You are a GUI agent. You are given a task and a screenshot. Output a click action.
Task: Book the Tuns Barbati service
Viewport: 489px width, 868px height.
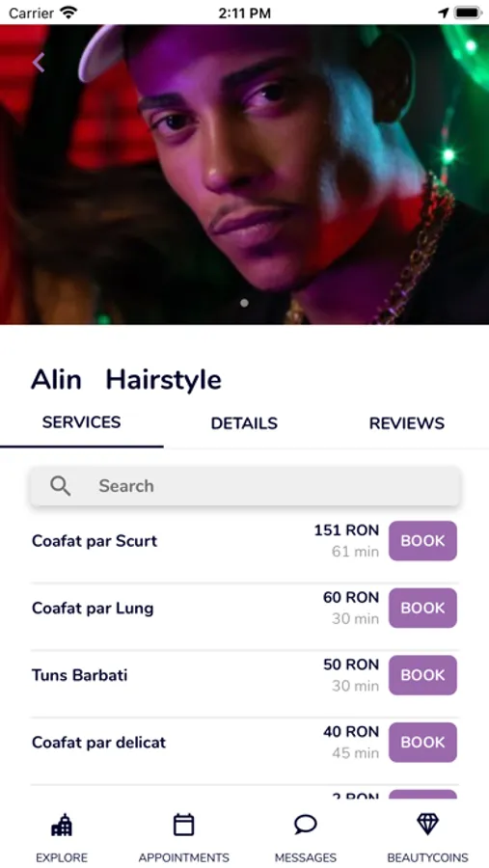point(423,675)
